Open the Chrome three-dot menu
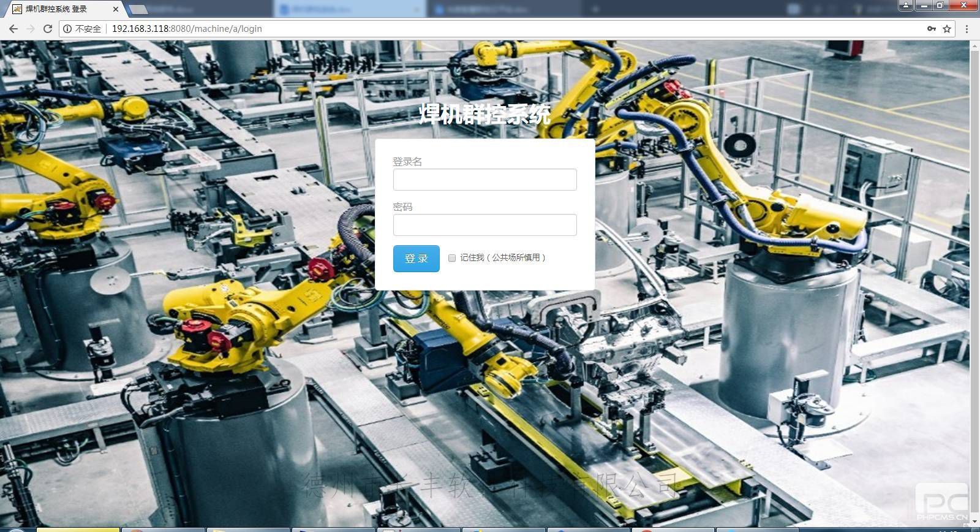The width and height of the screenshot is (980, 532). (967, 29)
